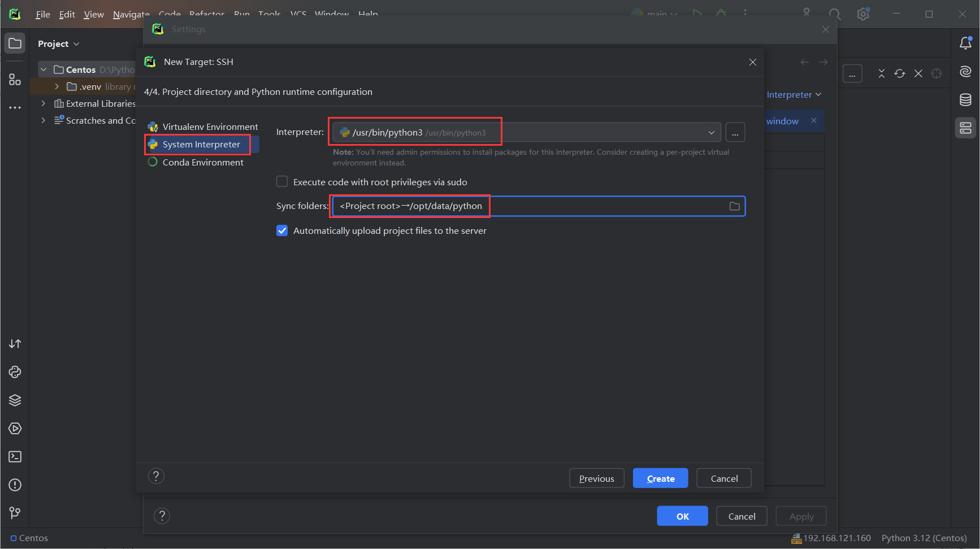
Task: Show more tool windows ellipsis in left sidebar
Action: [15, 107]
